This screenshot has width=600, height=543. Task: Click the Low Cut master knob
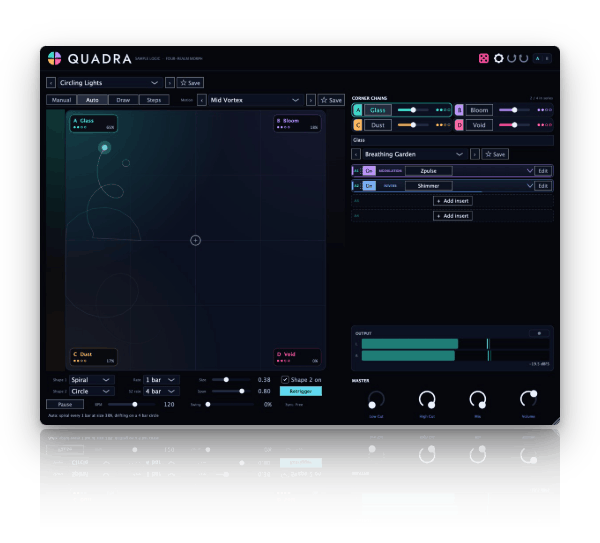click(376, 400)
